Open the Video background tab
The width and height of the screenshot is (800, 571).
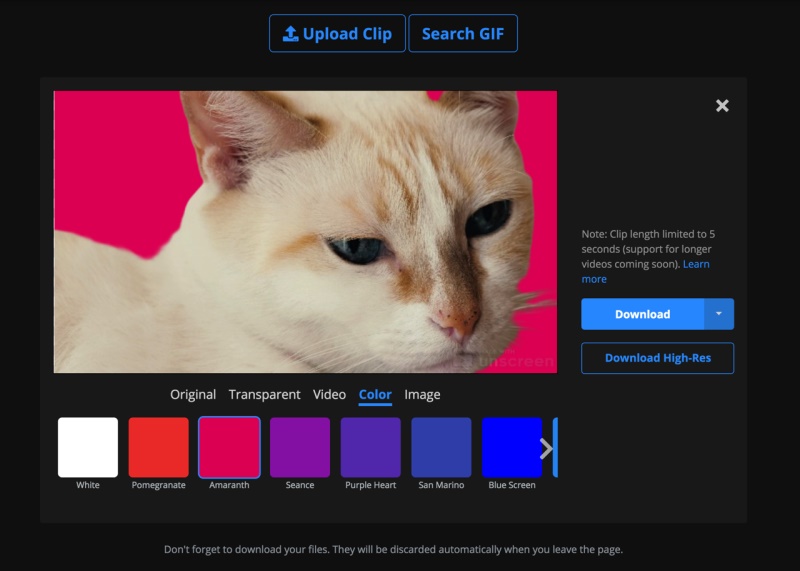click(329, 395)
